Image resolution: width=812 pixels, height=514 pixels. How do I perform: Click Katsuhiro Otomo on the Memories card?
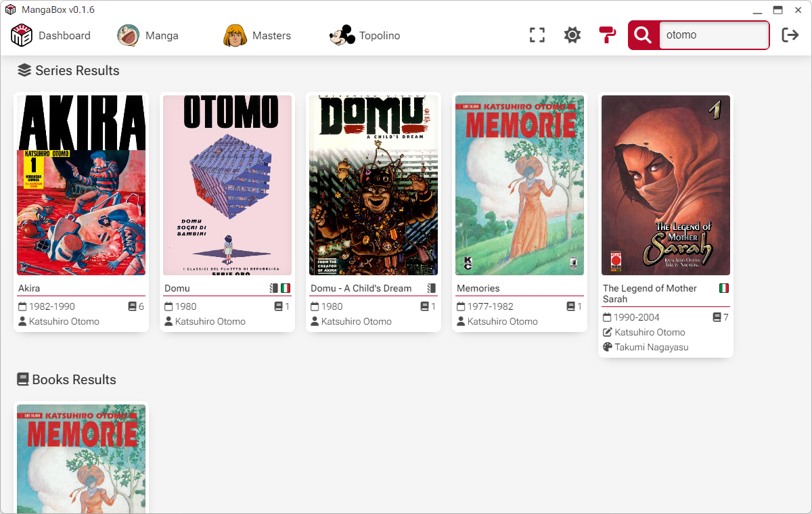[x=503, y=321]
